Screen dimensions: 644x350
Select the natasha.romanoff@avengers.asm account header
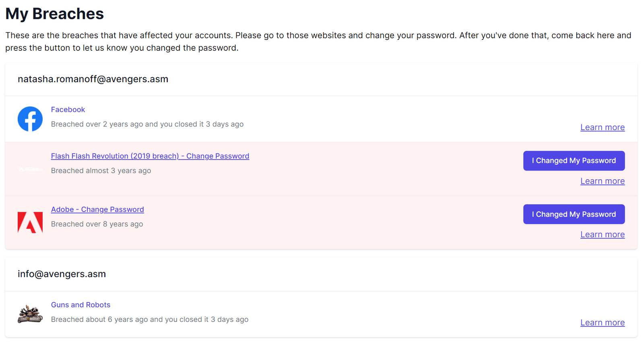point(93,79)
